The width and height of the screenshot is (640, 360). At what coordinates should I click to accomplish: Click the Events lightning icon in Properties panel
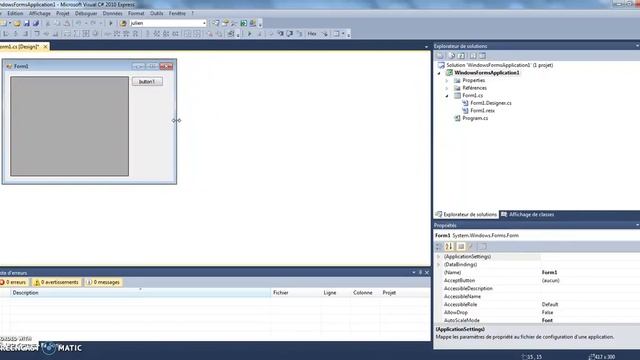pos(471,247)
